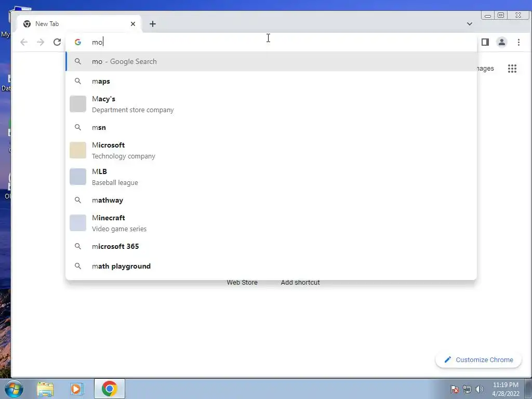Click search icon beside 'mathway'

tap(78, 200)
